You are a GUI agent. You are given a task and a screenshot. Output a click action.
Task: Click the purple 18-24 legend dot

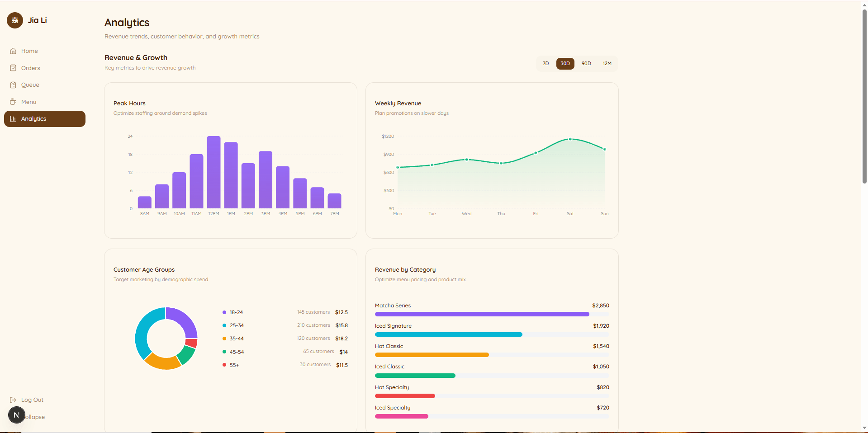click(224, 312)
